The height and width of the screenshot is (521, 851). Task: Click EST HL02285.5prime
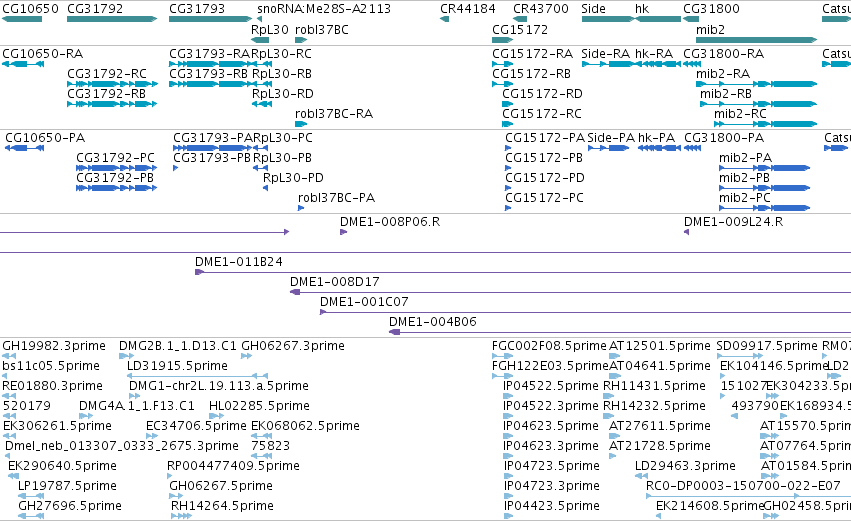click(x=259, y=406)
